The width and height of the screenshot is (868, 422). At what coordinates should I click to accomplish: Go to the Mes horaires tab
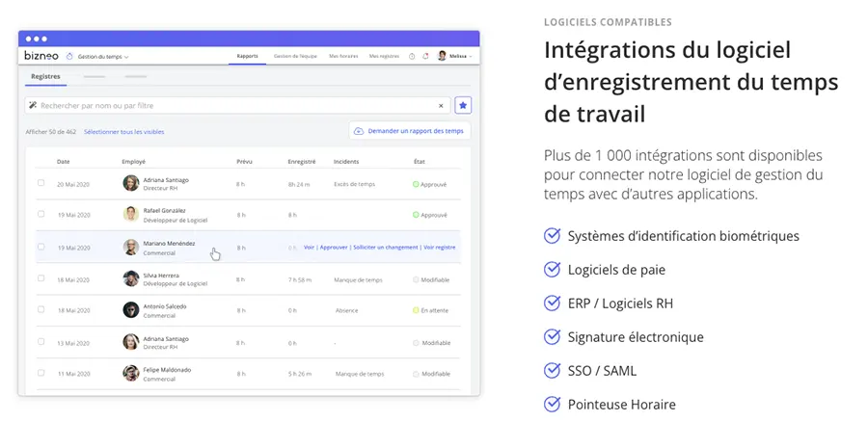pos(343,56)
